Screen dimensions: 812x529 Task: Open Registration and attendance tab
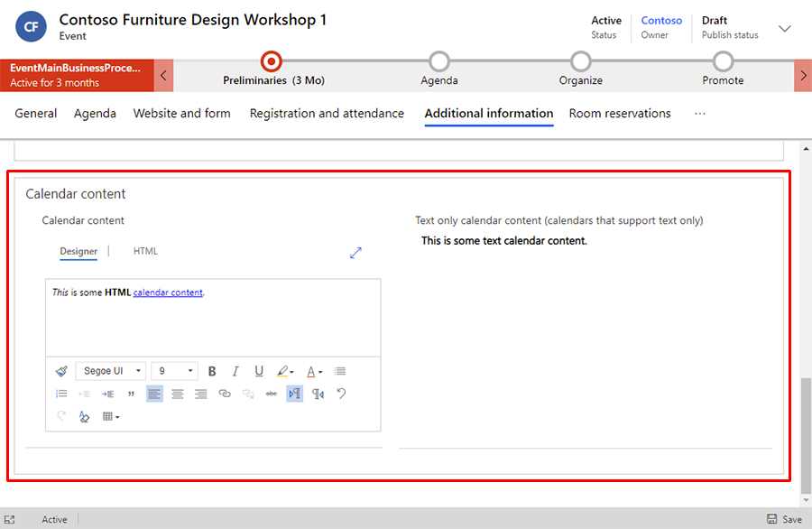tap(327, 114)
